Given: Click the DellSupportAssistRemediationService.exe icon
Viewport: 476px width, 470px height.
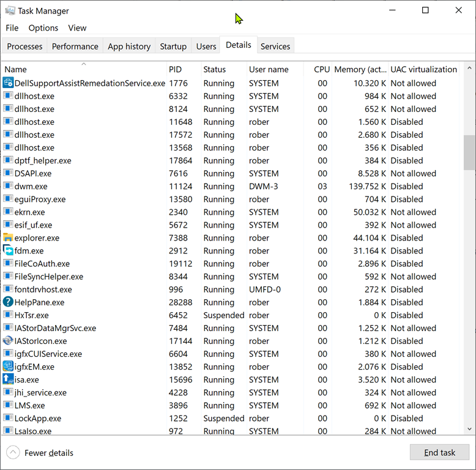Looking at the screenshot, I should pyautogui.click(x=8, y=83).
